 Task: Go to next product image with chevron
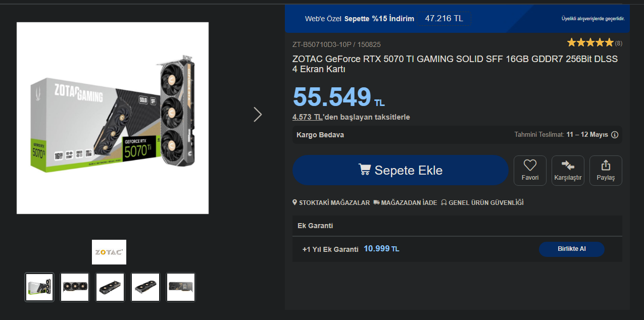tap(258, 115)
